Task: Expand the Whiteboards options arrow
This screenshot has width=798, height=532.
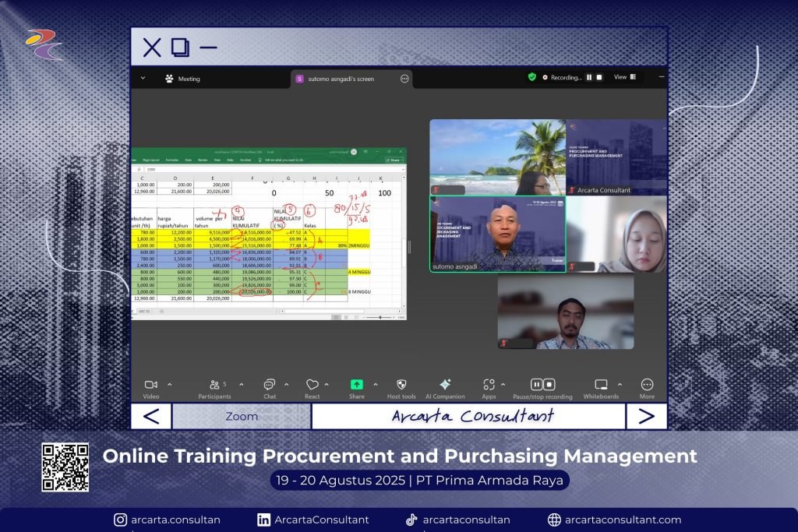Action: click(x=620, y=385)
